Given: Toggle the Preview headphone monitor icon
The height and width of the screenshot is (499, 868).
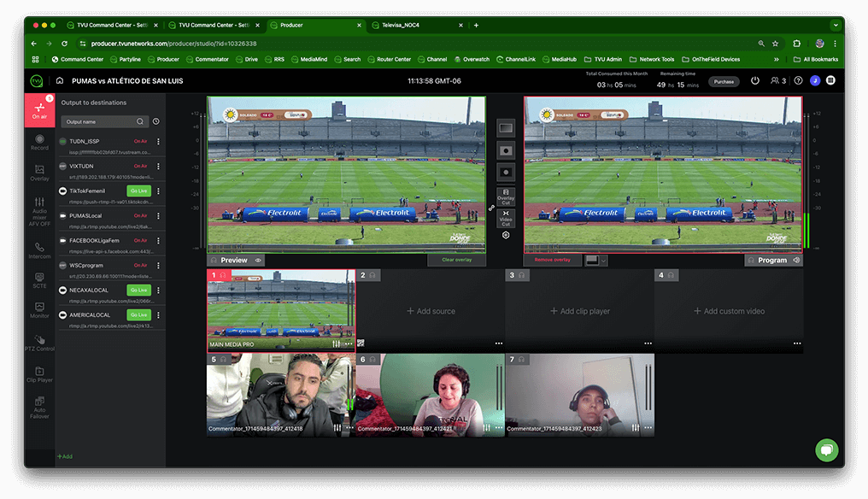Looking at the screenshot, I should tap(214, 261).
